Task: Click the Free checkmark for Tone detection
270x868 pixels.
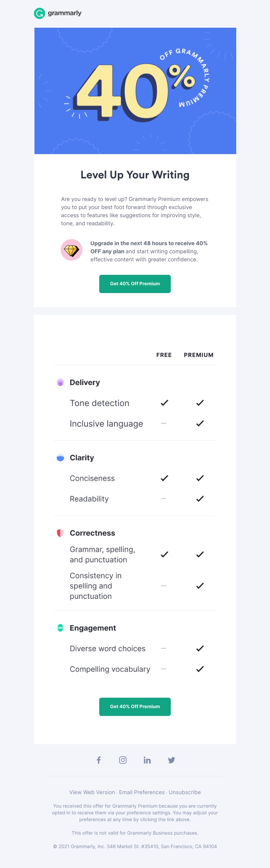Action: pos(164,403)
